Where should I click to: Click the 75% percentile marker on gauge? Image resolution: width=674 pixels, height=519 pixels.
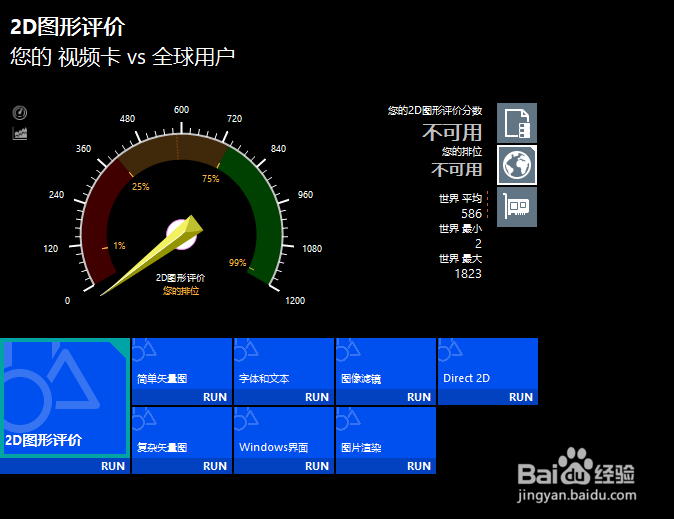click(x=211, y=178)
